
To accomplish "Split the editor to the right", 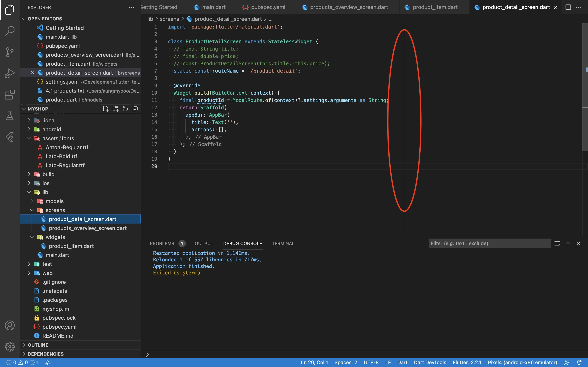I will click(568, 7).
